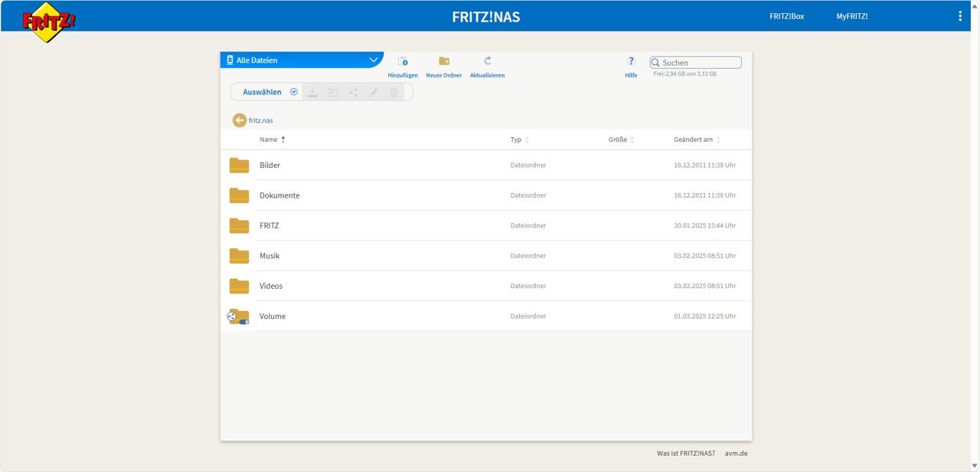This screenshot has width=980, height=472.
Task: Open FRITZ!Box header menu item
Action: tap(787, 16)
